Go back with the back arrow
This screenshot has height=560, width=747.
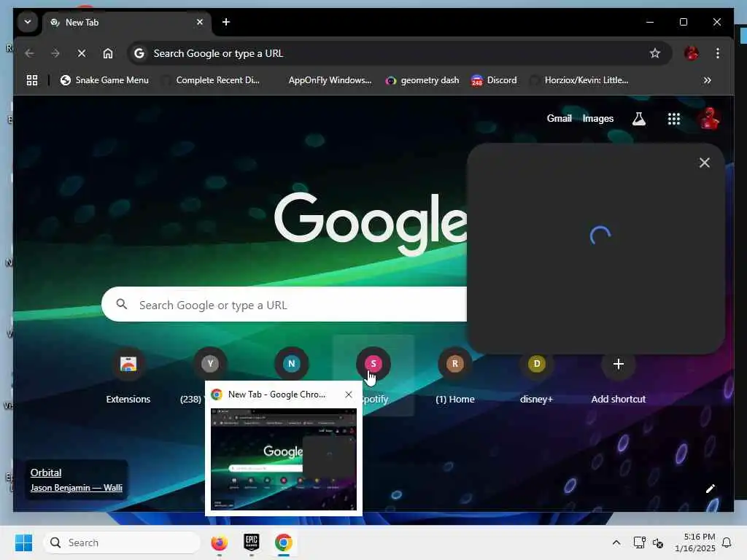tap(29, 53)
